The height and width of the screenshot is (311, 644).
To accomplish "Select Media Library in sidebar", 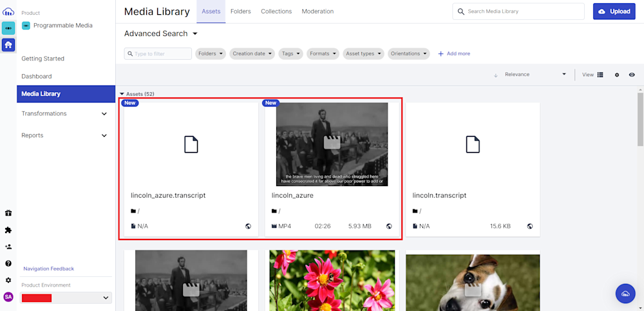I will click(x=66, y=93).
